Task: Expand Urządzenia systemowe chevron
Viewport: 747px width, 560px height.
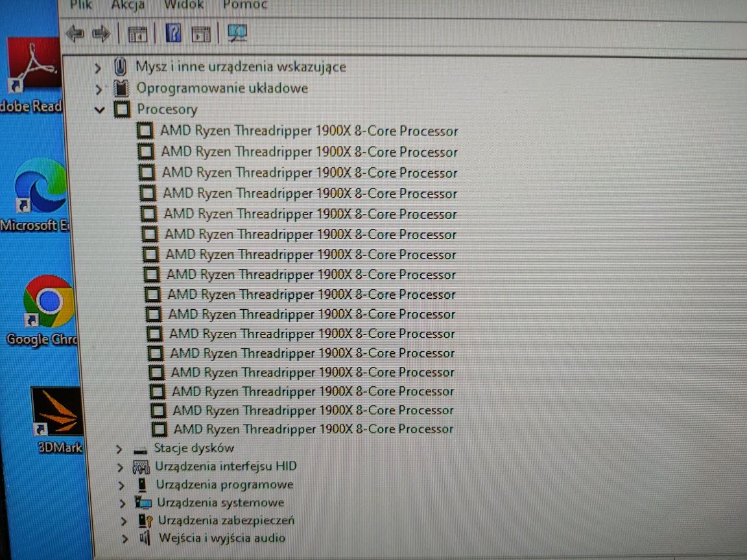Action: 123,504
